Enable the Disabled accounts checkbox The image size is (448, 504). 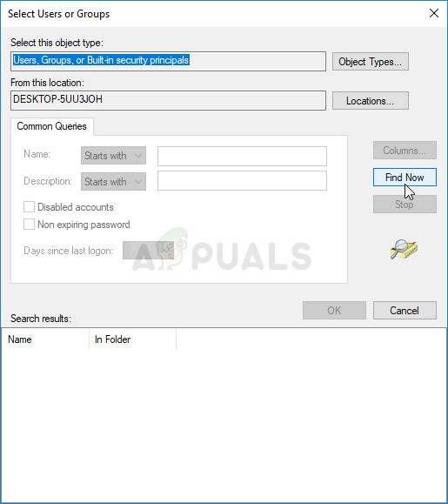pos(29,206)
